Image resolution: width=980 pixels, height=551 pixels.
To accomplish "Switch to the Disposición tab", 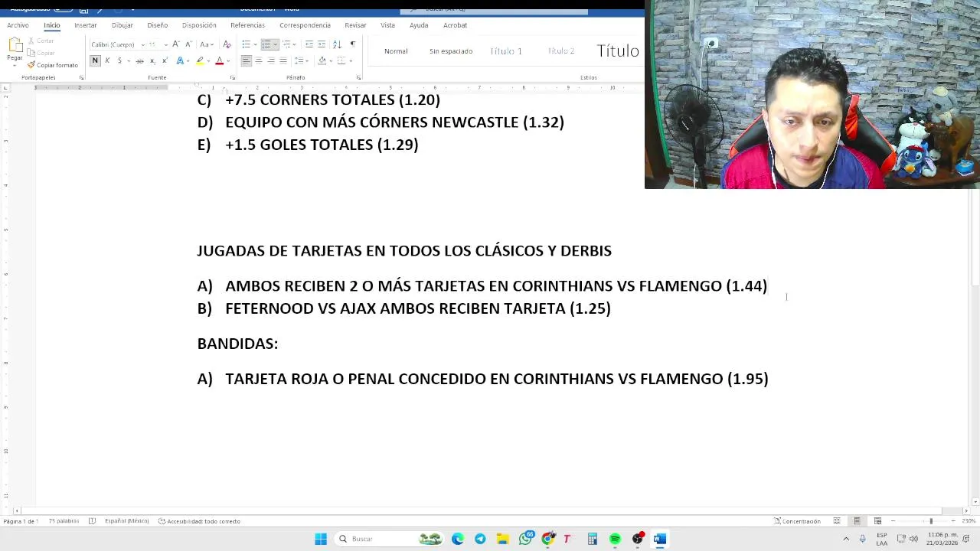I will click(199, 25).
